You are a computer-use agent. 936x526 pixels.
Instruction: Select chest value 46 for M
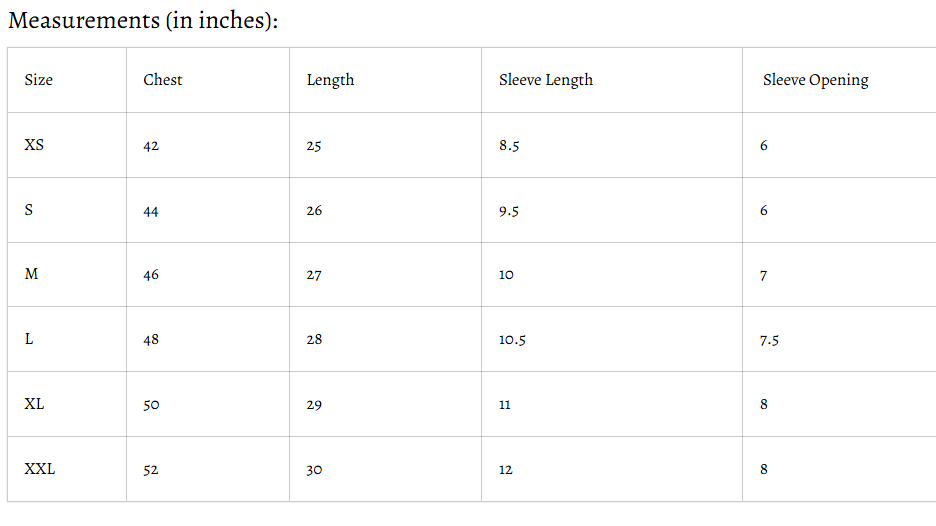pos(151,274)
